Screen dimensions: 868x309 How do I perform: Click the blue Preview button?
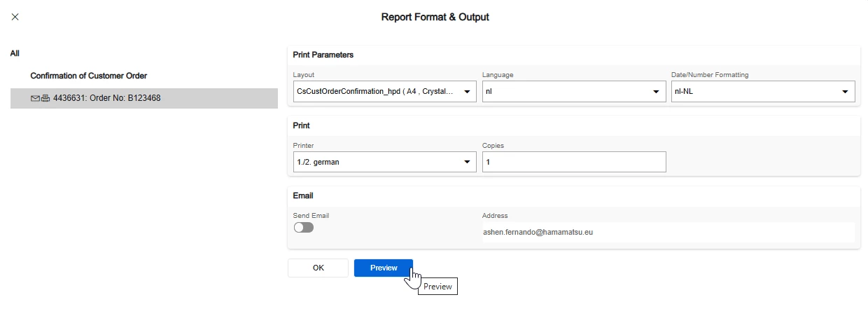[384, 268]
